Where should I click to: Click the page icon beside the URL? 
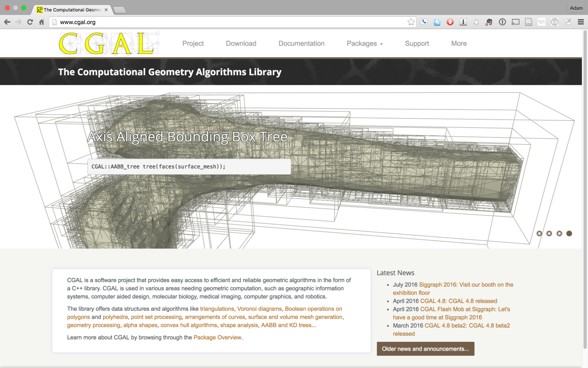[54, 22]
